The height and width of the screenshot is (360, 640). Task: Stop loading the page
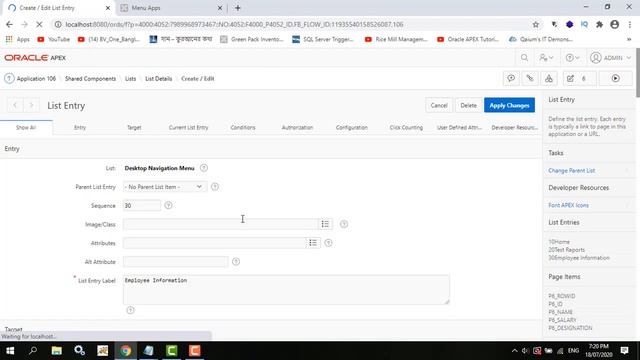(x=39, y=24)
